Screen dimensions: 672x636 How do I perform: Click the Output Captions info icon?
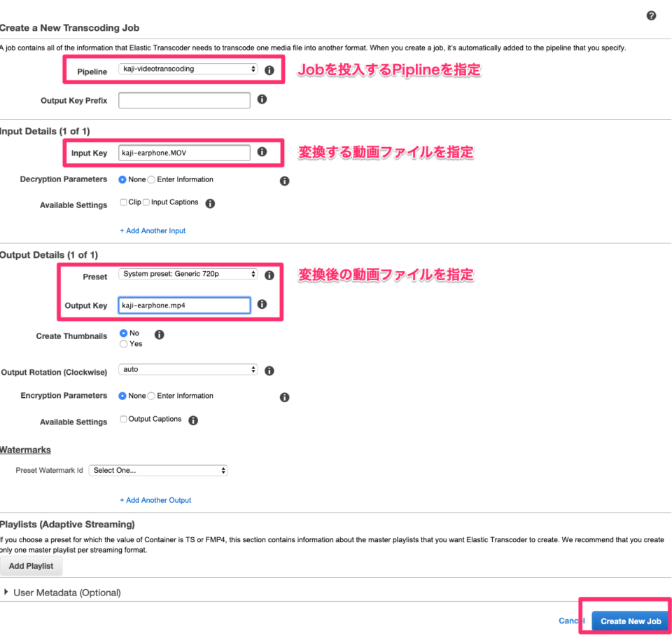pyautogui.click(x=193, y=420)
